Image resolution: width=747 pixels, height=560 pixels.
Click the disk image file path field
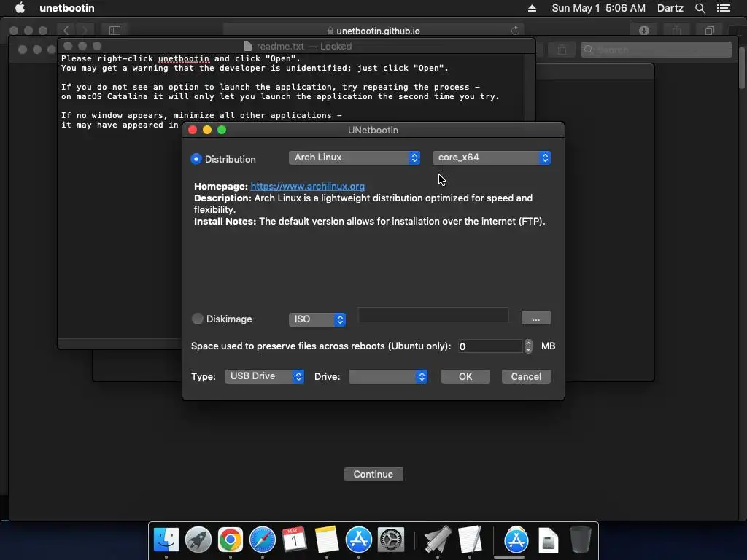pyautogui.click(x=433, y=315)
